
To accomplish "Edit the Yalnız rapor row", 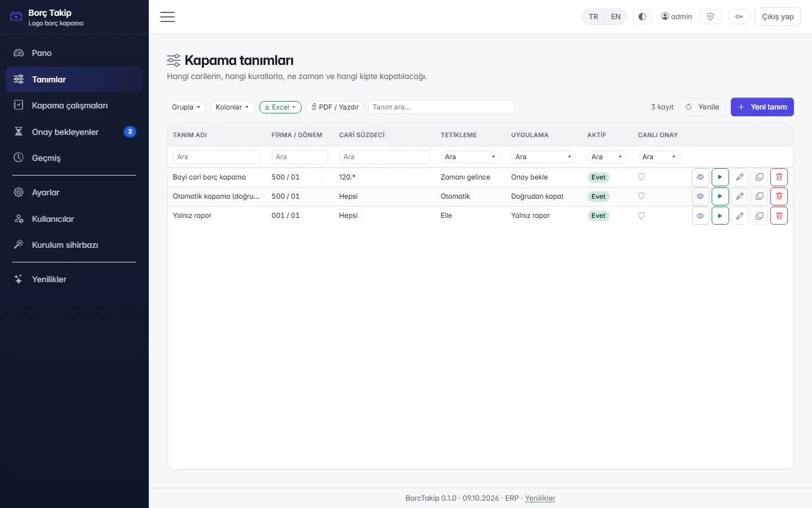I will coord(740,216).
